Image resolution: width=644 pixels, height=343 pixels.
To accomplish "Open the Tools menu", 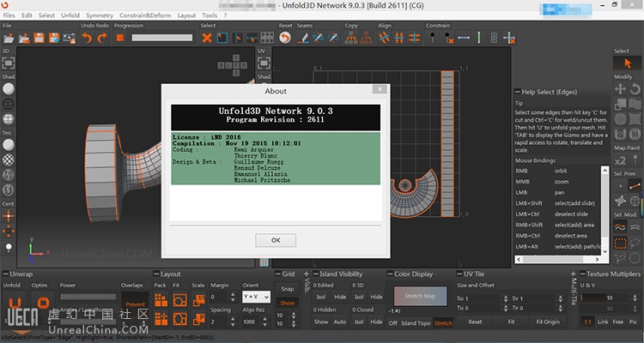I will [210, 15].
